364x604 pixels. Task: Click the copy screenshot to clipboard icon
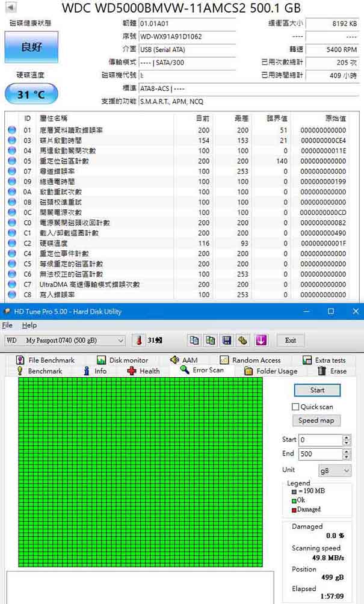[211, 340]
